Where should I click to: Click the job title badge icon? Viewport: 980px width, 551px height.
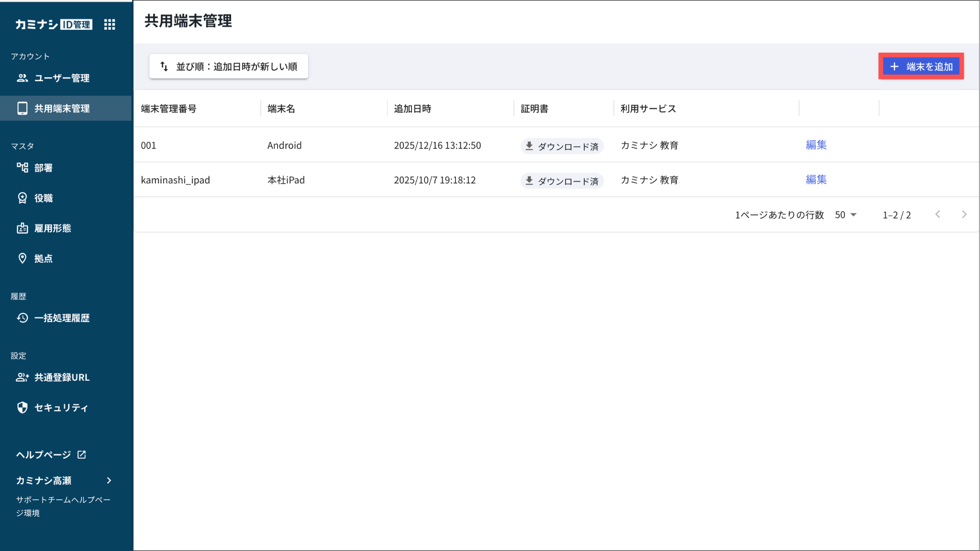22,198
